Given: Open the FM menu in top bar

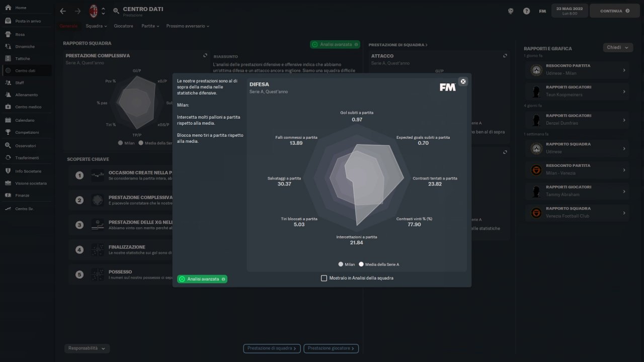Looking at the screenshot, I should tap(542, 11).
